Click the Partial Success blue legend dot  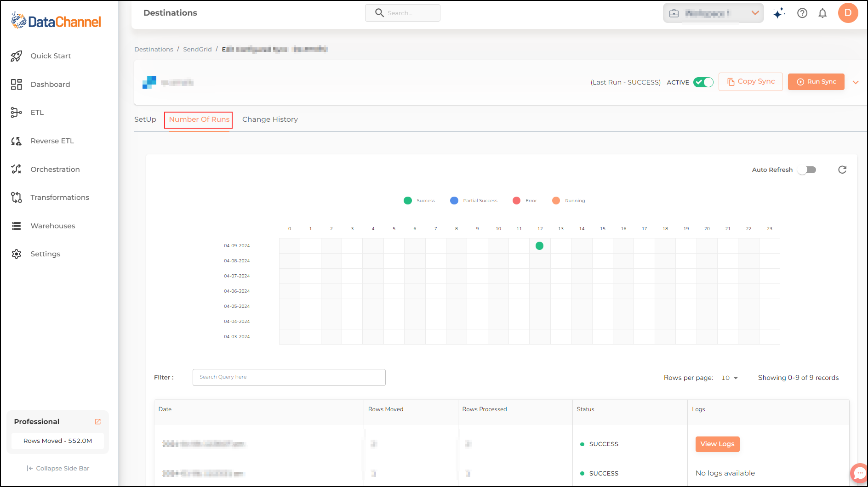coord(454,201)
